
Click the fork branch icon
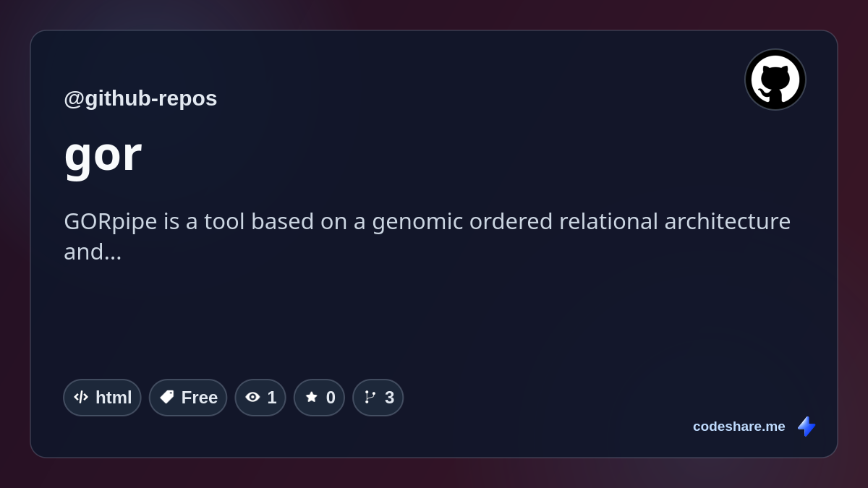pos(370,397)
